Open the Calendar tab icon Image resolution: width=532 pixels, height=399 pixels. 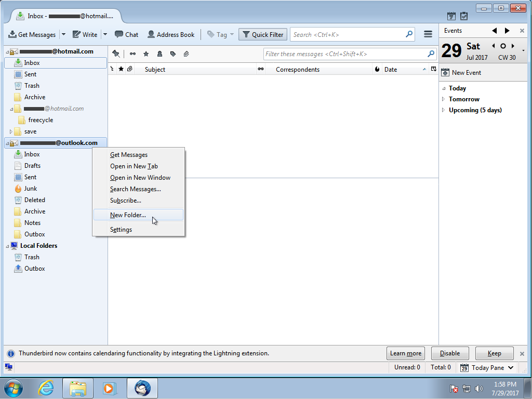451,16
